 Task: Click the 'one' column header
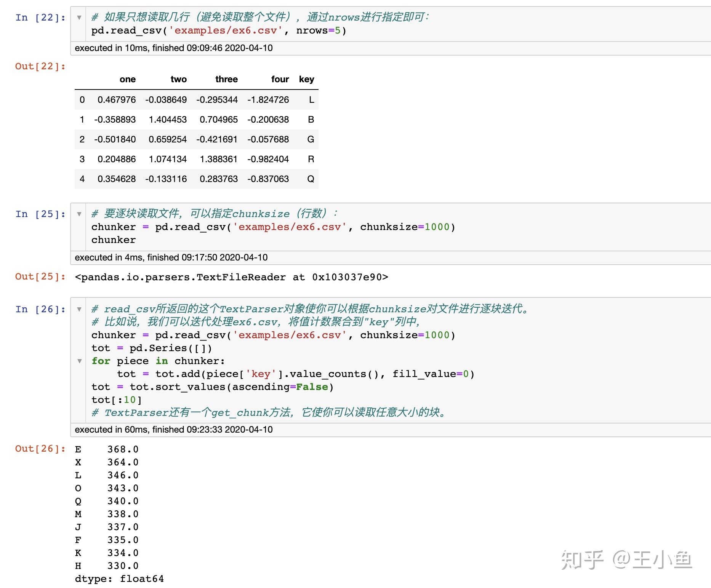(x=128, y=79)
